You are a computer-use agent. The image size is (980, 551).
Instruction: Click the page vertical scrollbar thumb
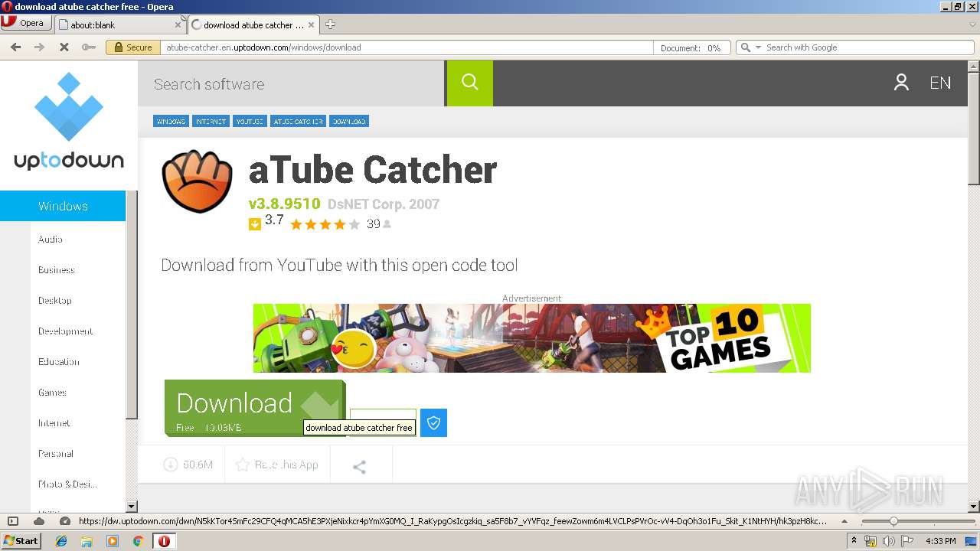coord(974,129)
